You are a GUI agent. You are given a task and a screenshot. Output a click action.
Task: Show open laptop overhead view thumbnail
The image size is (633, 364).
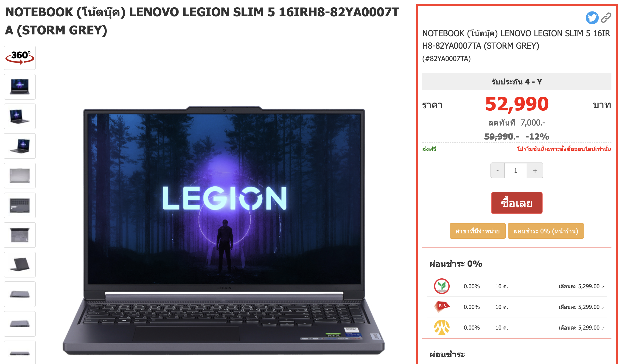coord(20,235)
